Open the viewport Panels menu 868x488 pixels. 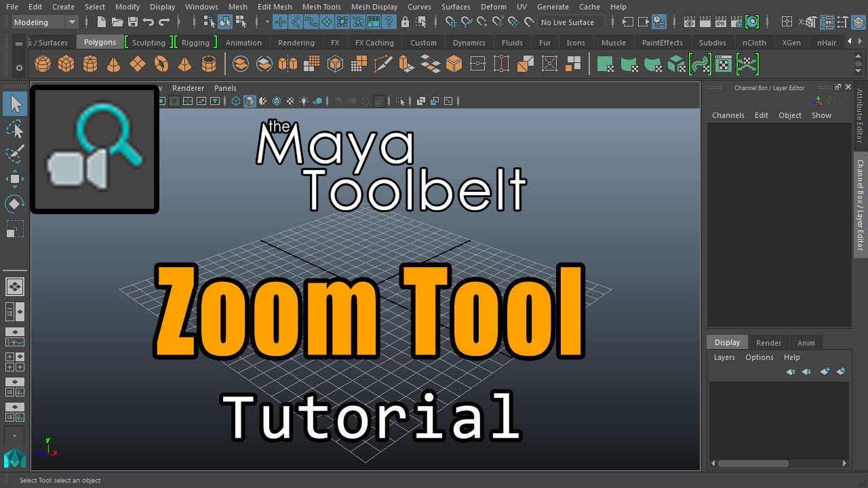(x=225, y=88)
